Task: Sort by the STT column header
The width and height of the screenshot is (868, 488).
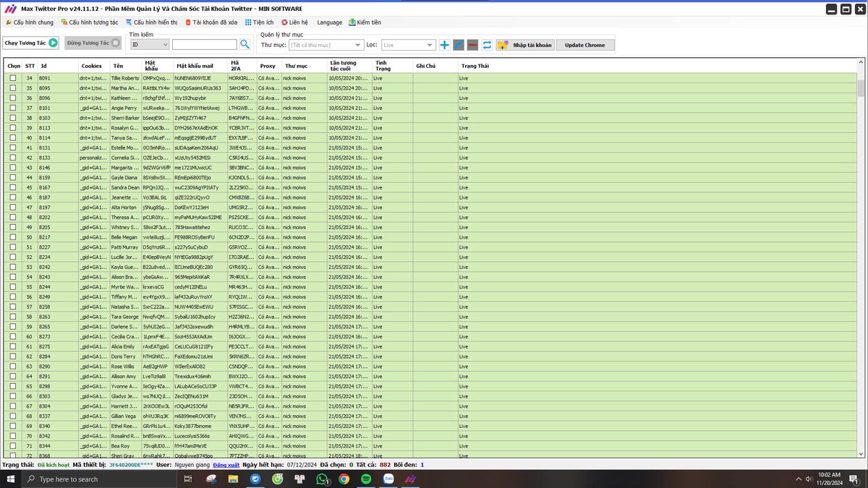Action: (x=30, y=66)
